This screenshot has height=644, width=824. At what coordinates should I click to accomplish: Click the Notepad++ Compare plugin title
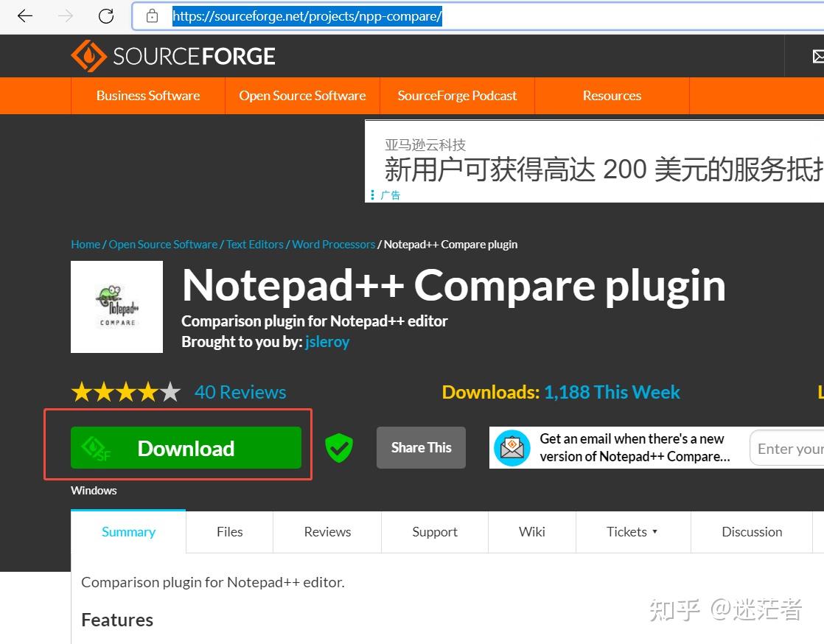click(x=453, y=286)
